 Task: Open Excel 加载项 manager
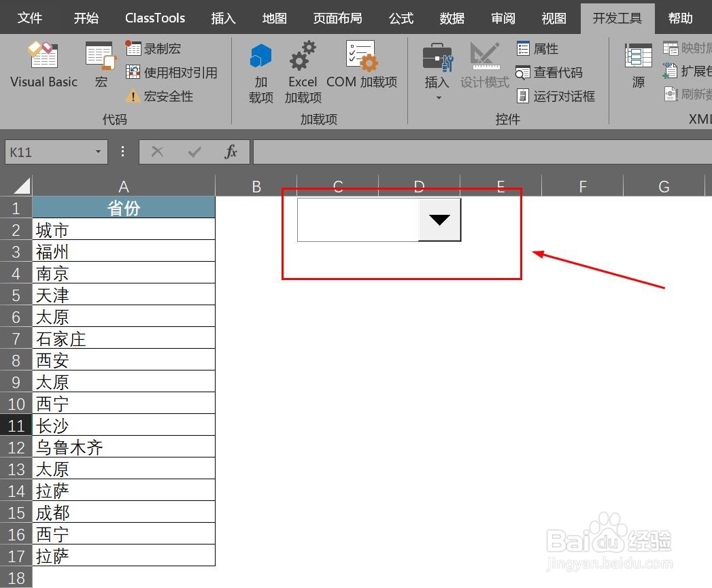click(303, 72)
